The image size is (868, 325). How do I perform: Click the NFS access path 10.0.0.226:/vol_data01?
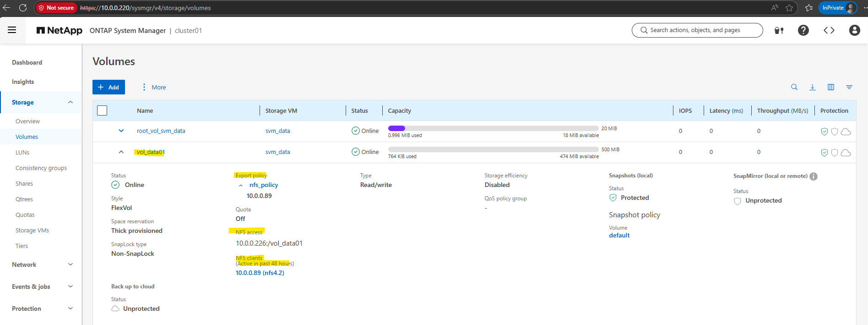tap(269, 243)
